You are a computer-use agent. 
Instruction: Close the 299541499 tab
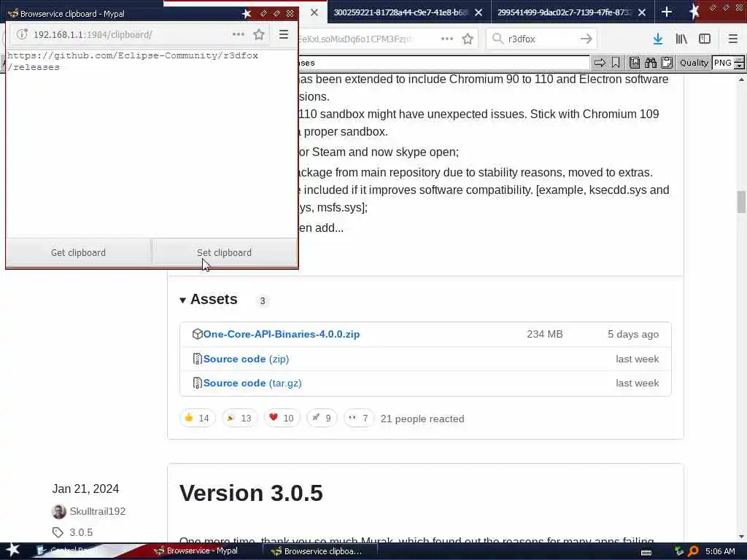coord(642,12)
